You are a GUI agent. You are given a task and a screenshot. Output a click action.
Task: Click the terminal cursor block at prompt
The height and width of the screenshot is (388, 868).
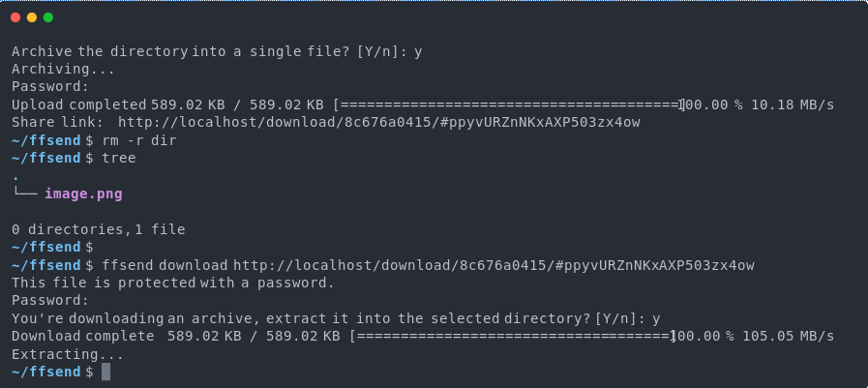click(x=106, y=372)
